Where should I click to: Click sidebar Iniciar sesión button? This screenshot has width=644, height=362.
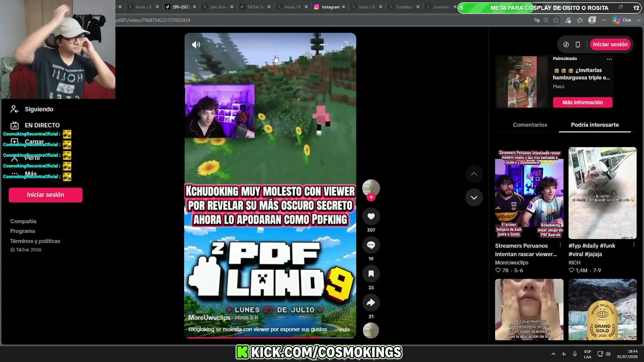[45, 195]
